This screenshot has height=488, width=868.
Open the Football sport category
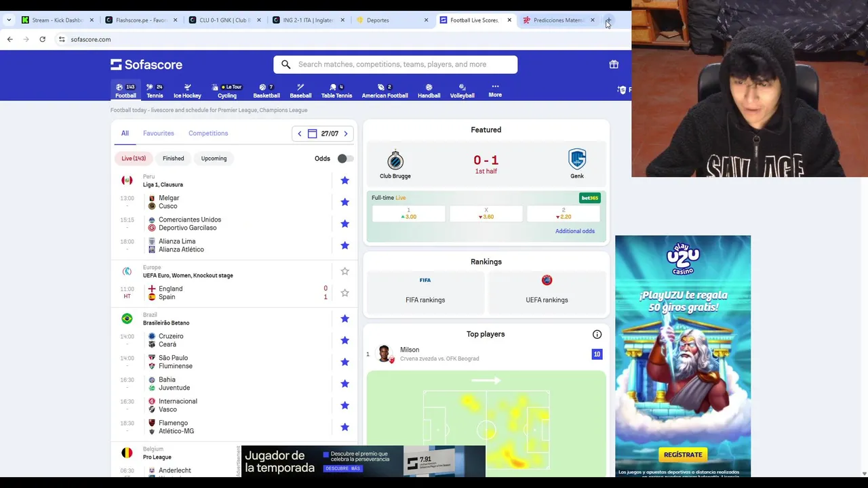point(125,91)
